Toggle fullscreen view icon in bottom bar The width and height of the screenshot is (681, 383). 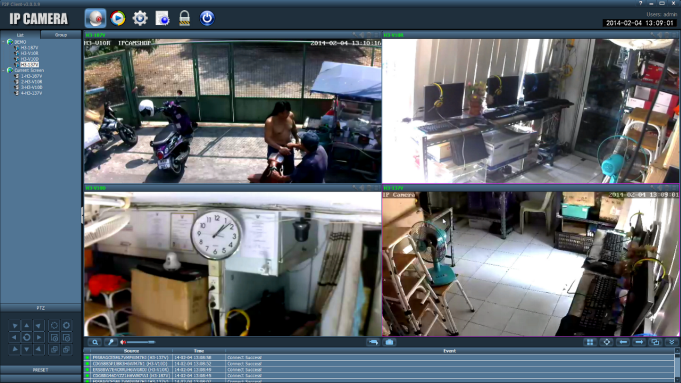(607, 342)
